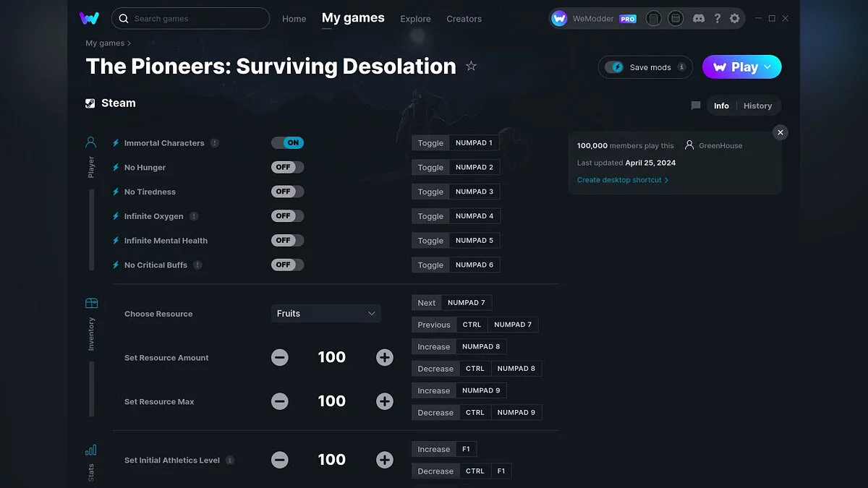Open the Choose Resource Fruits dropdown

click(326, 313)
